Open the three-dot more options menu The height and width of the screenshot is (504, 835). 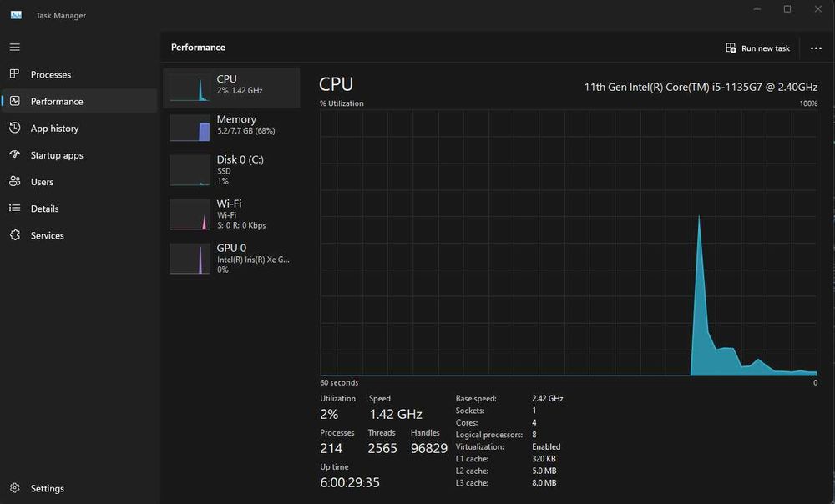(816, 48)
